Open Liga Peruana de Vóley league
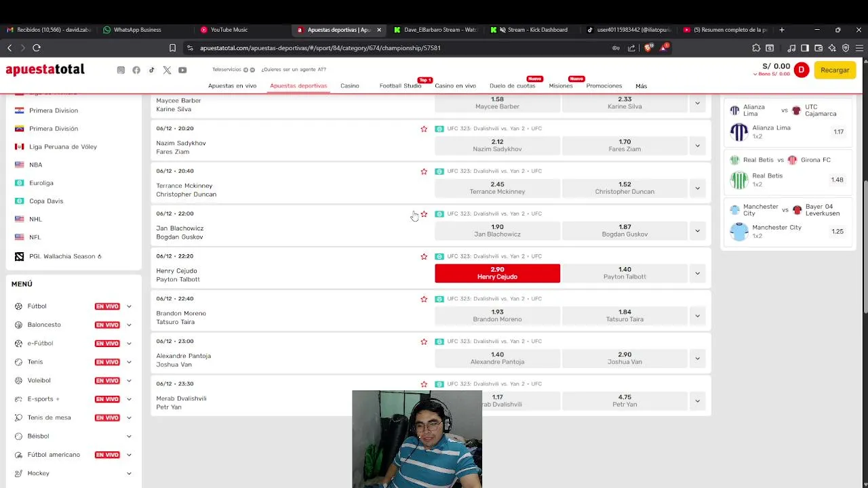 [x=63, y=146]
